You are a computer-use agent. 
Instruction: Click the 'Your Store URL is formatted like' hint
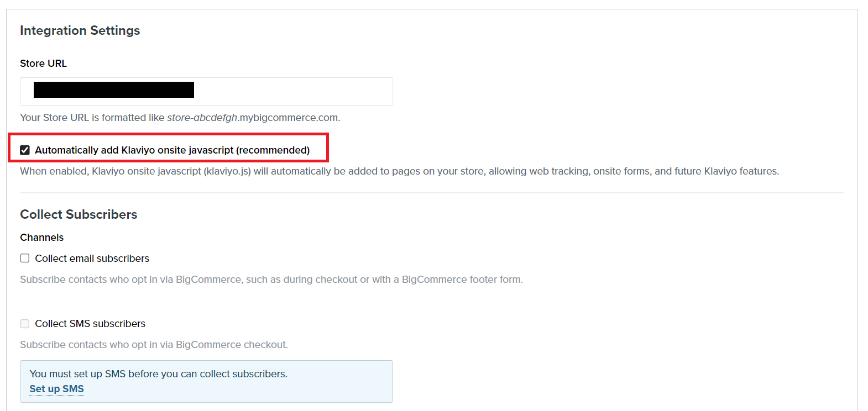(x=92, y=118)
